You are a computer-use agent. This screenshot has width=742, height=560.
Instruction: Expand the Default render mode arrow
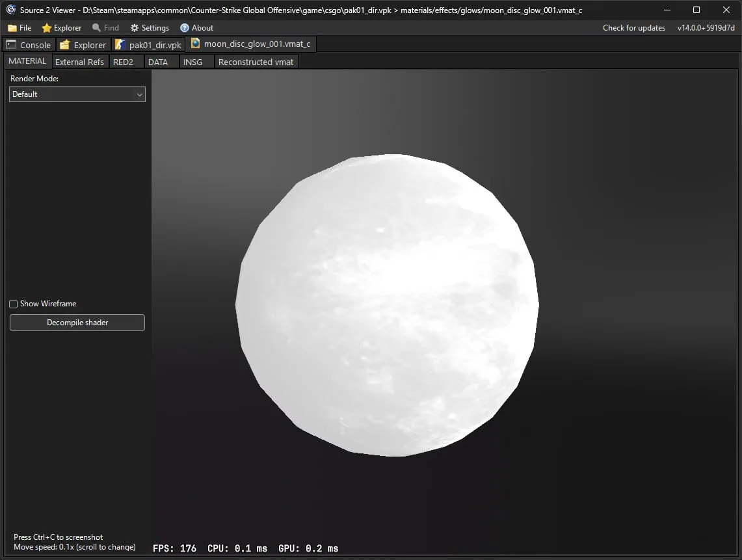click(140, 95)
